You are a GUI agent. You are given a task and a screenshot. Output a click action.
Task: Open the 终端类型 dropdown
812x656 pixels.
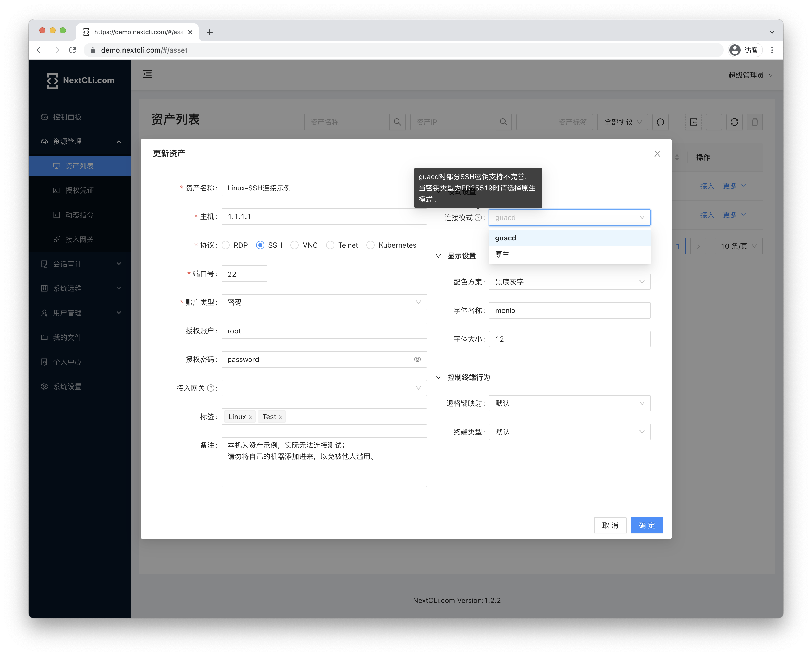coord(570,432)
